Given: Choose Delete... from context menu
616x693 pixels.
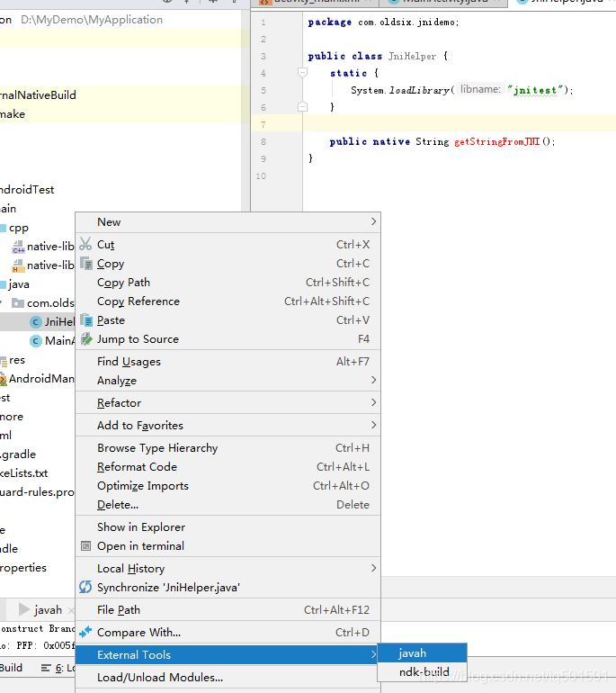Looking at the screenshot, I should [x=228, y=505].
